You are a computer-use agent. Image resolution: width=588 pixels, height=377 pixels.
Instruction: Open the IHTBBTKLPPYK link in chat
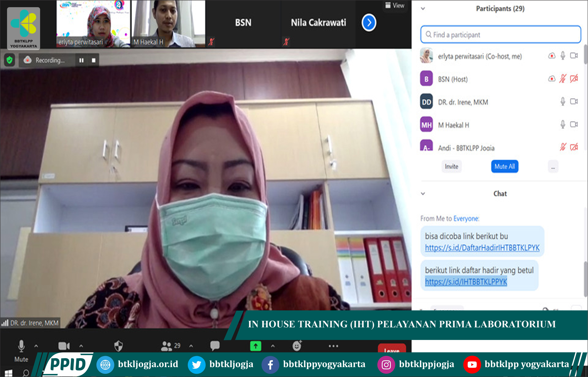(x=466, y=282)
